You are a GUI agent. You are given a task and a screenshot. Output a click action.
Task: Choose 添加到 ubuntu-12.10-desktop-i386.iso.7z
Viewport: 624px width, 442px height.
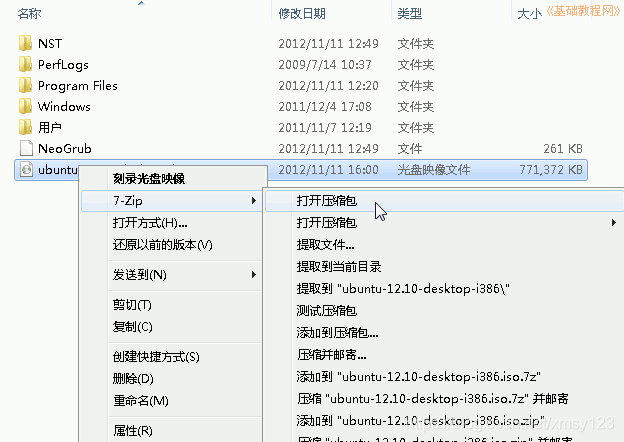[419, 376]
